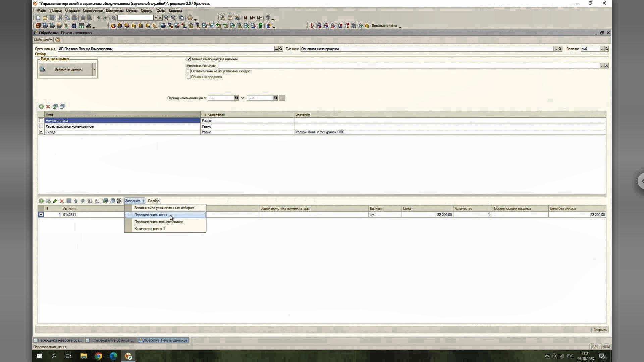Open Chrome from the Windows taskbar
The height and width of the screenshot is (362, 644).
(98, 356)
